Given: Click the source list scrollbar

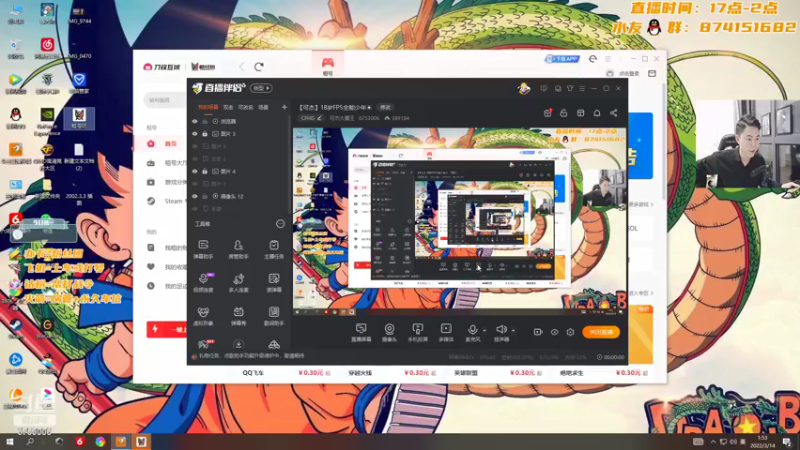Looking at the screenshot, I should [x=289, y=163].
